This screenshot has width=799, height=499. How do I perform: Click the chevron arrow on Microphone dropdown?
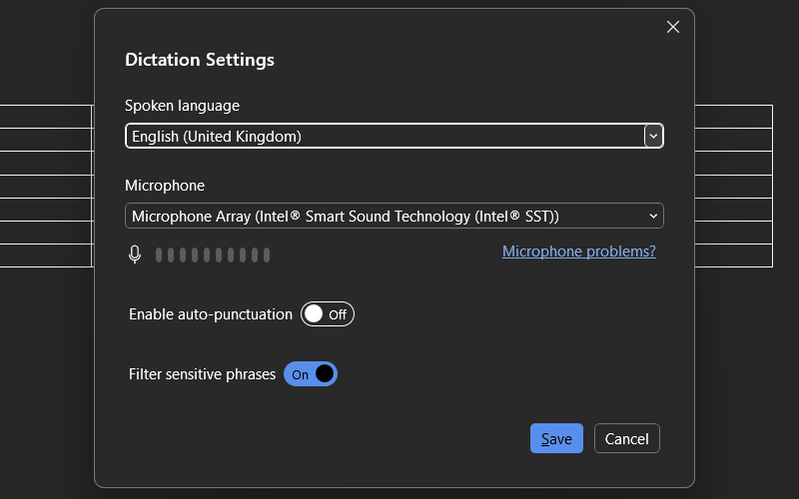pyautogui.click(x=654, y=216)
